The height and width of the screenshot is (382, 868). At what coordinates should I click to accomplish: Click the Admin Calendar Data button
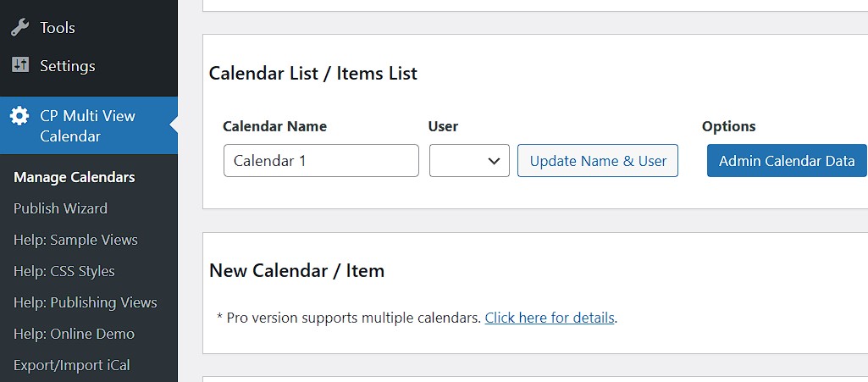(787, 161)
